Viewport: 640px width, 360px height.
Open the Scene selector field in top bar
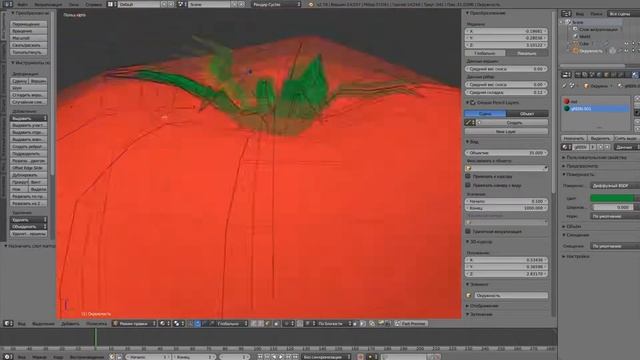[x=209, y=4]
